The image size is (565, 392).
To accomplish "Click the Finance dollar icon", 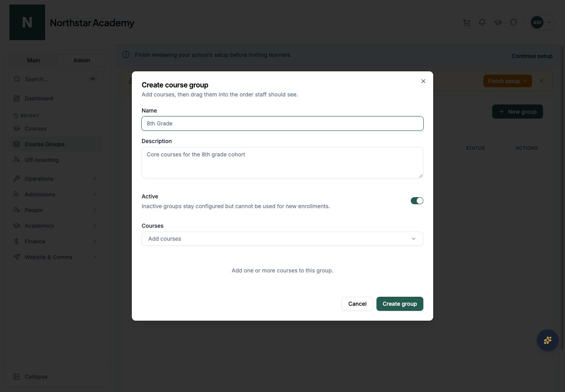I will (x=16, y=241).
